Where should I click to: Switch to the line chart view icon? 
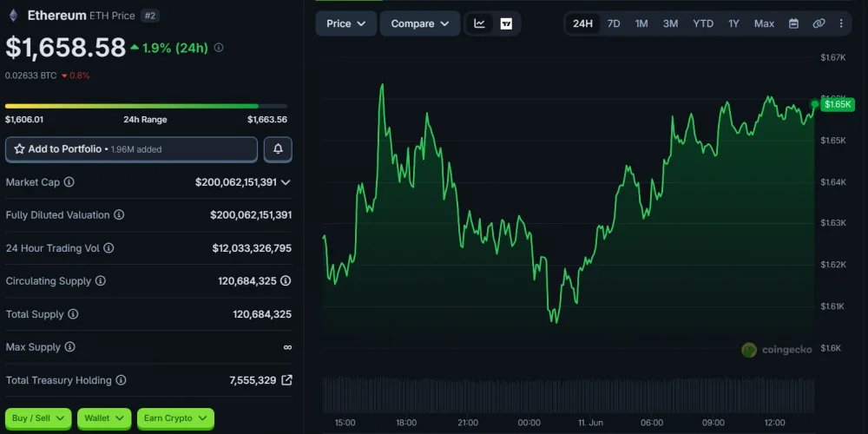[479, 23]
